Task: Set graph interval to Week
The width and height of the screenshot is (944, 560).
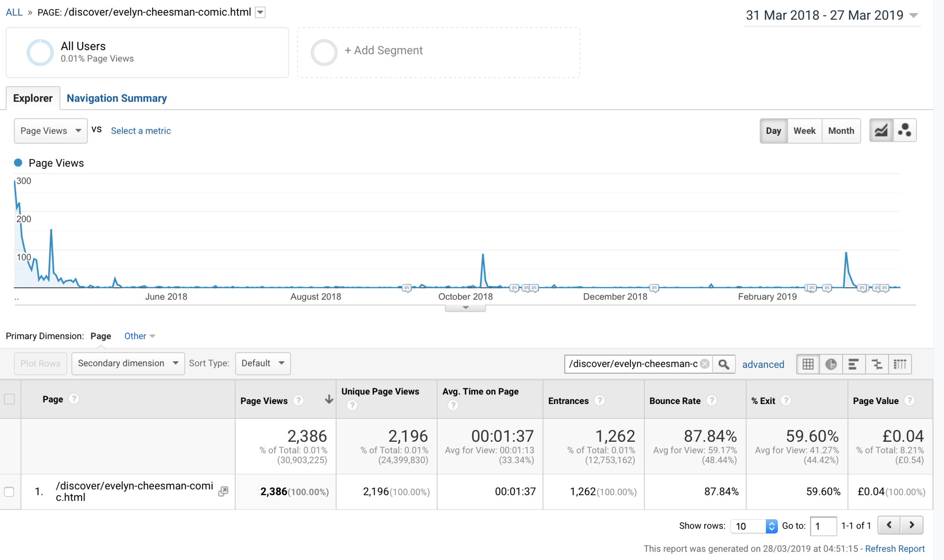Action: (804, 131)
